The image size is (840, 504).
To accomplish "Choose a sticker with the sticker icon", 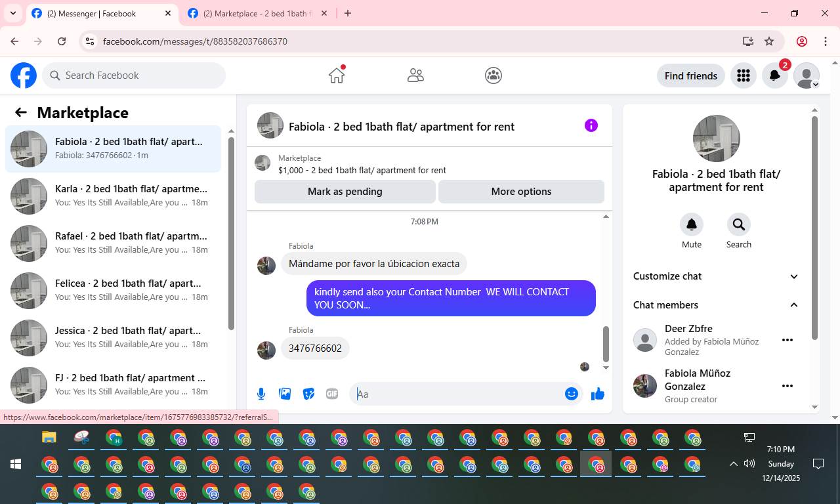I will 308,394.
